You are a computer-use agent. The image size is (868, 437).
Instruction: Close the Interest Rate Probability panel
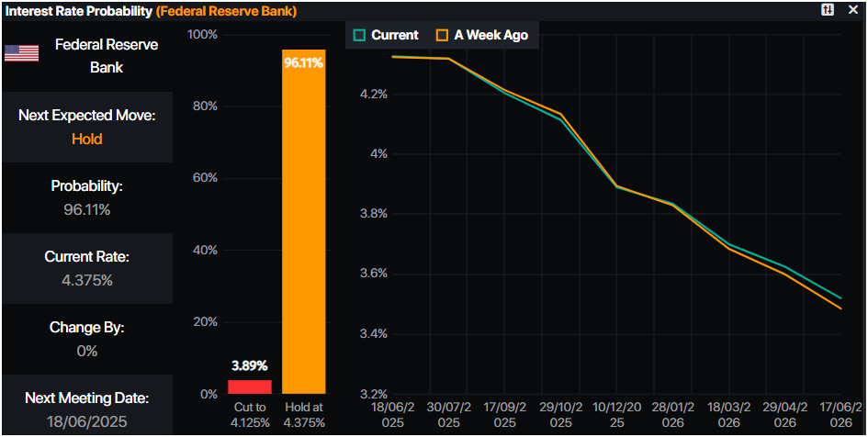tap(853, 9)
